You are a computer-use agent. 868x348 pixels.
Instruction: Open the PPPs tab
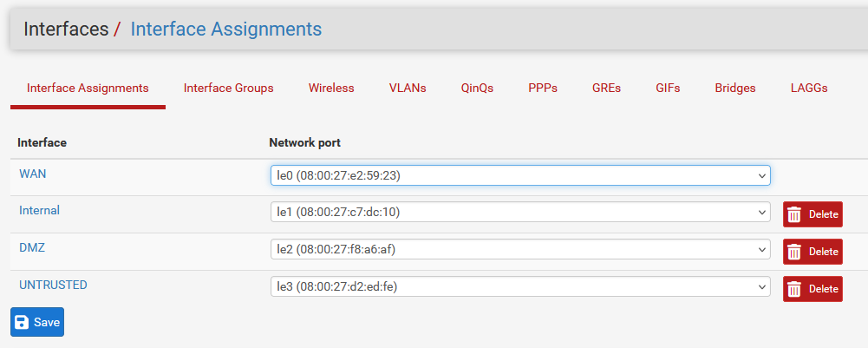point(543,89)
